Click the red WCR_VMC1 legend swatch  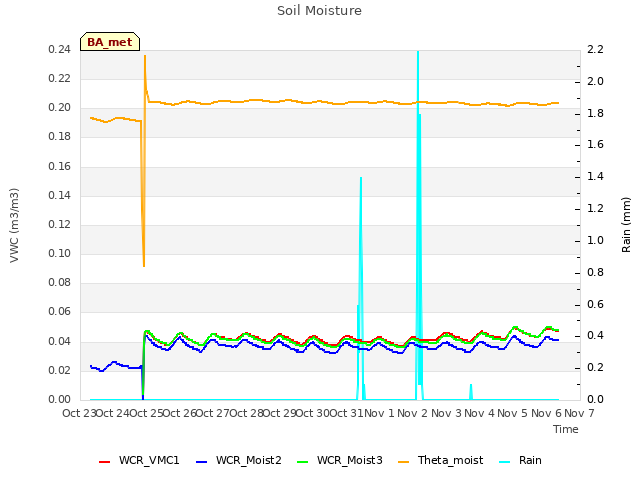pos(104,462)
